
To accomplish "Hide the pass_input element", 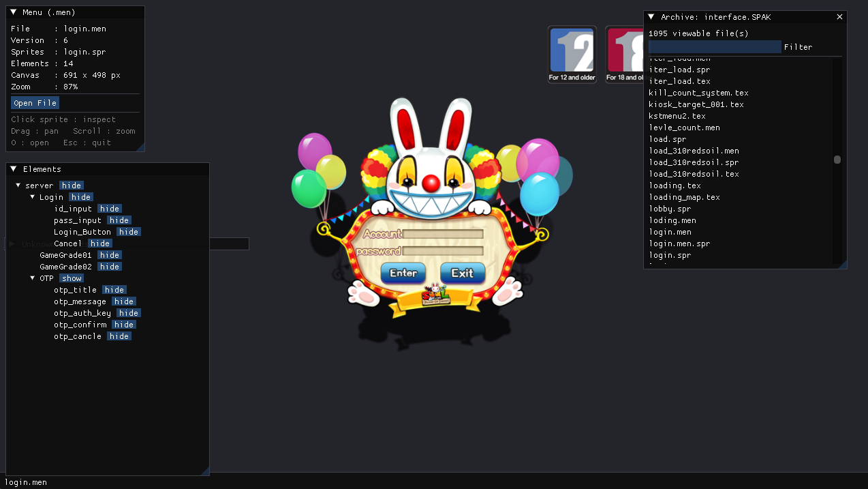I will point(119,220).
